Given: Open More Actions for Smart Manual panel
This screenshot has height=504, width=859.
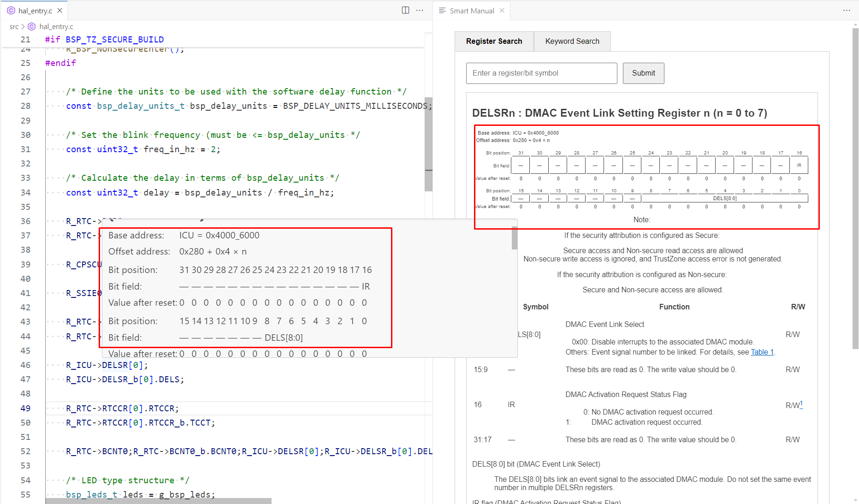Looking at the screenshot, I should [847, 10].
